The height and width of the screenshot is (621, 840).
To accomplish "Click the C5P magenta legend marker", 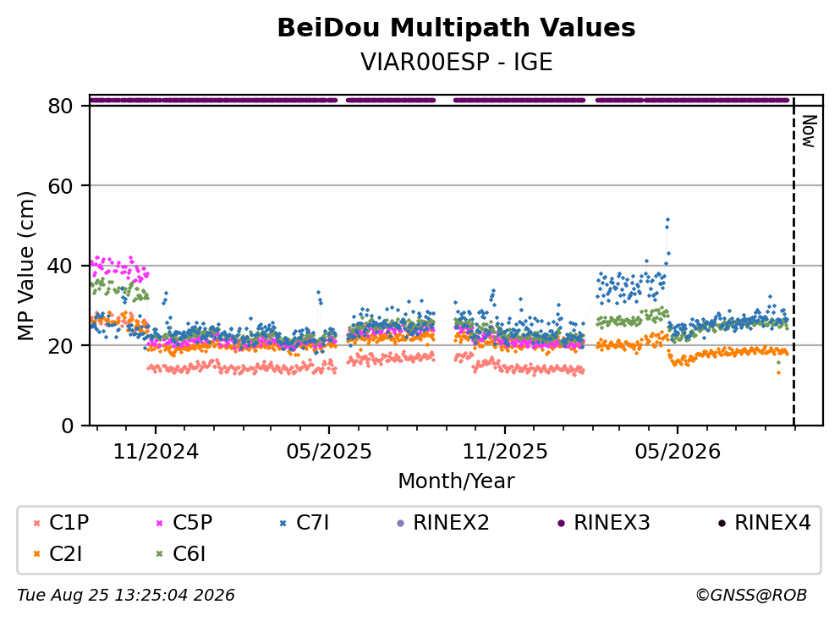I will (x=159, y=523).
